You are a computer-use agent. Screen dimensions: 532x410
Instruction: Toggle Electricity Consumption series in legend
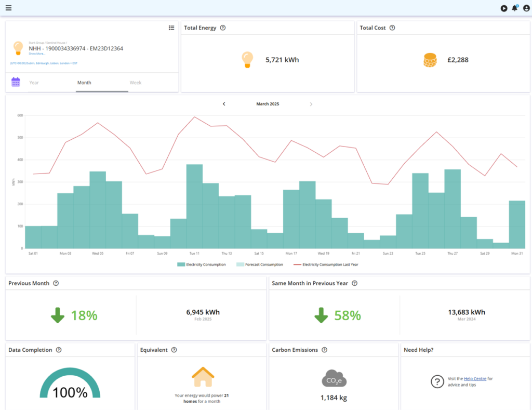coord(202,264)
